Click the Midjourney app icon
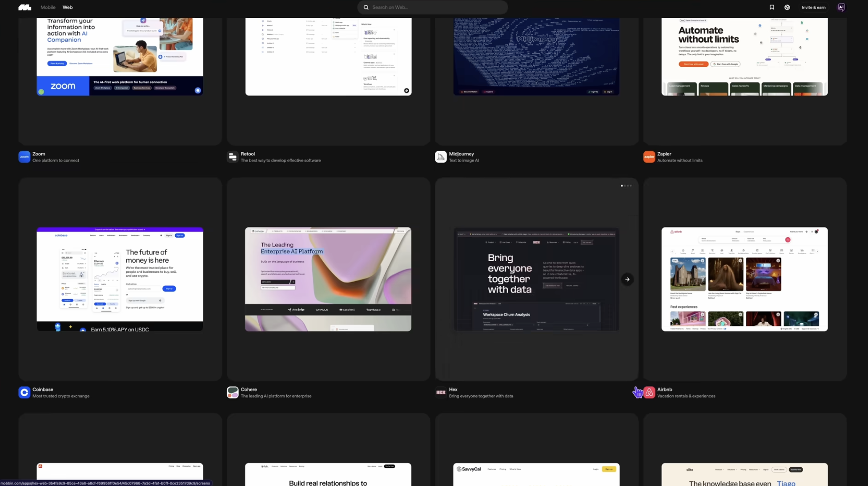The width and height of the screenshot is (868, 486). (441, 157)
